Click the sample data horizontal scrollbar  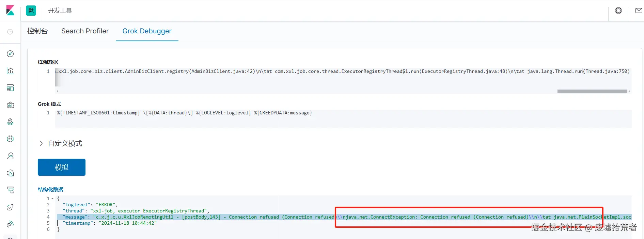[592, 91]
